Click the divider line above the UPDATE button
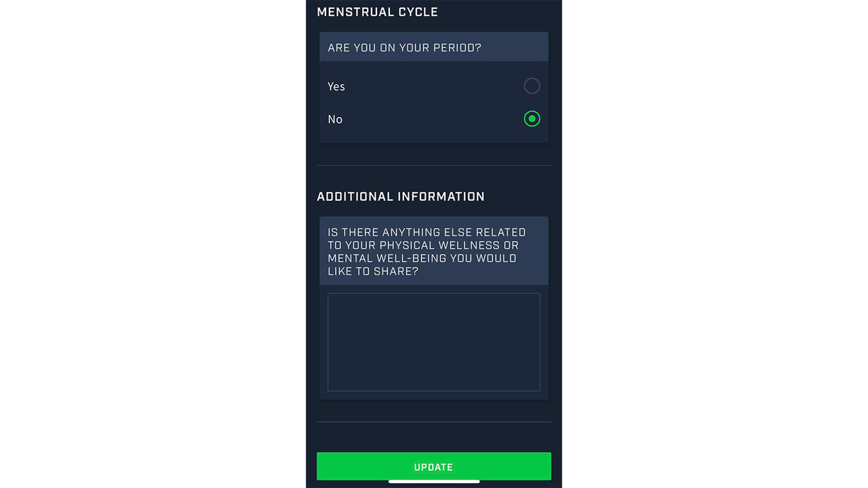This screenshot has height=488, width=868. [434, 422]
